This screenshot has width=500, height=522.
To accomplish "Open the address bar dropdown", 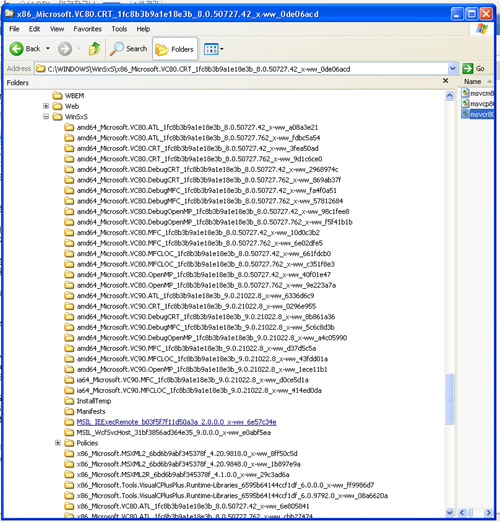I will pyautogui.click(x=452, y=69).
